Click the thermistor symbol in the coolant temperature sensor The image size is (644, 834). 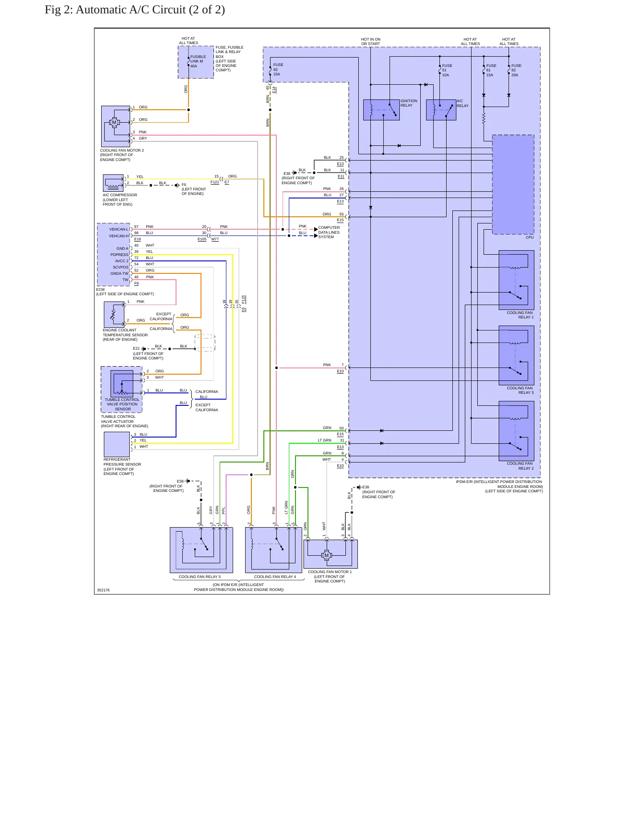pos(113,315)
